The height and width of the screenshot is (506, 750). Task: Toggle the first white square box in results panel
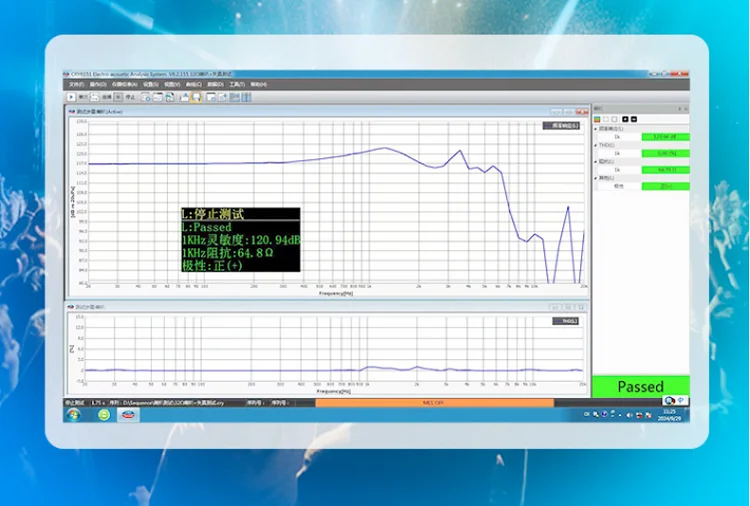(607, 119)
